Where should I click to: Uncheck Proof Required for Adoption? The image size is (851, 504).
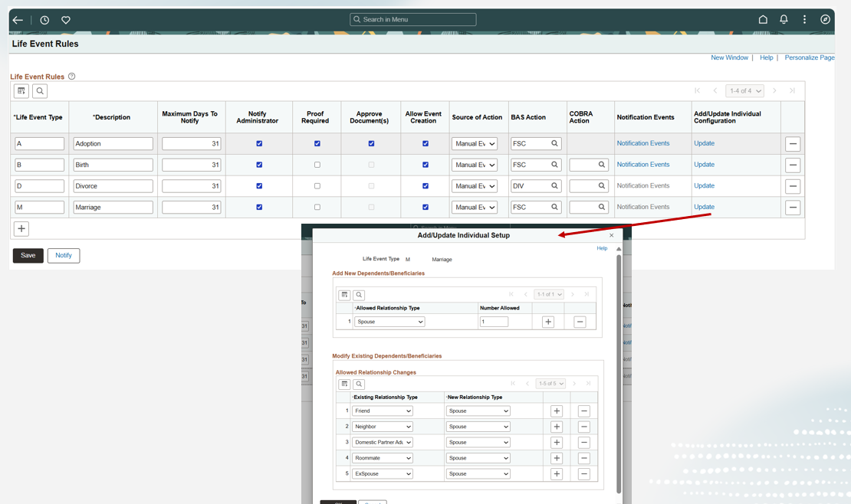pos(317,144)
